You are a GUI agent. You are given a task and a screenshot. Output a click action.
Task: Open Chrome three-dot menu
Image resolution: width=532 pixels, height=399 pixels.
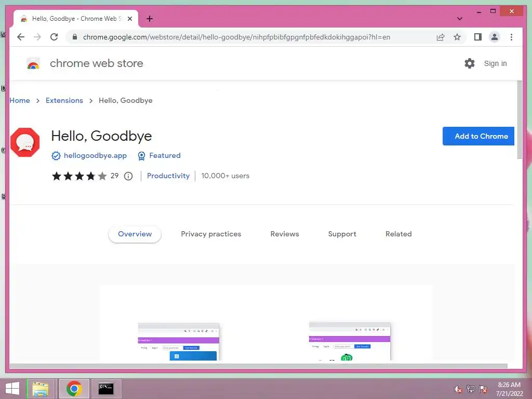pos(511,37)
